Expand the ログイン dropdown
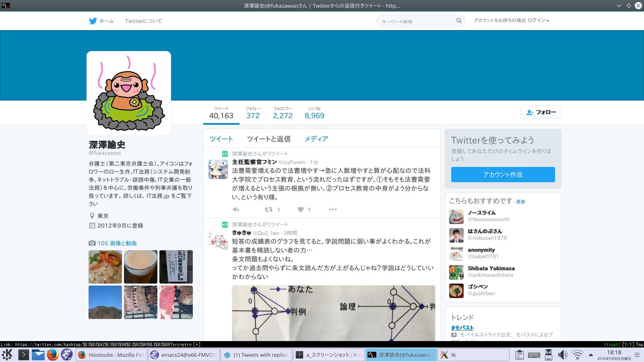Viewport: 644px width, 362px height. tap(539, 20)
